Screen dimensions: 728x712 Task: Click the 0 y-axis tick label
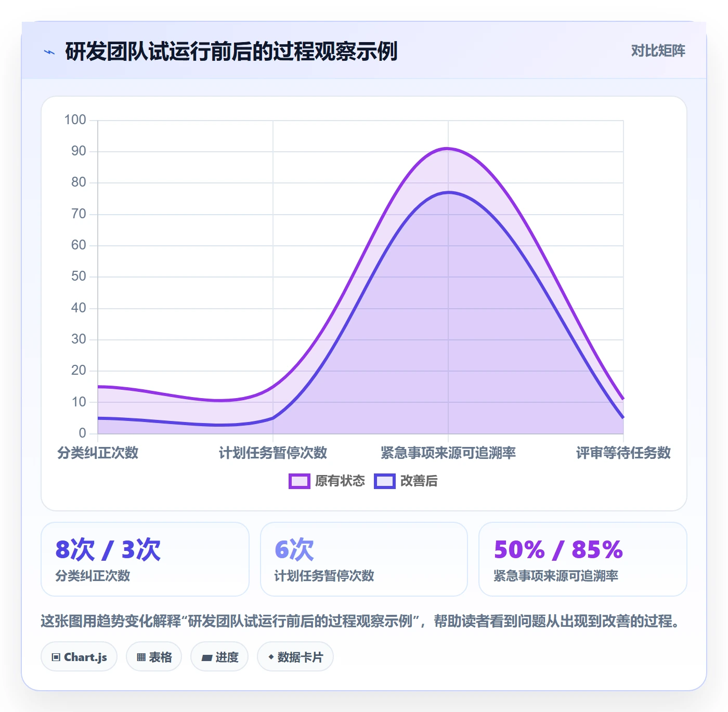tap(82, 433)
